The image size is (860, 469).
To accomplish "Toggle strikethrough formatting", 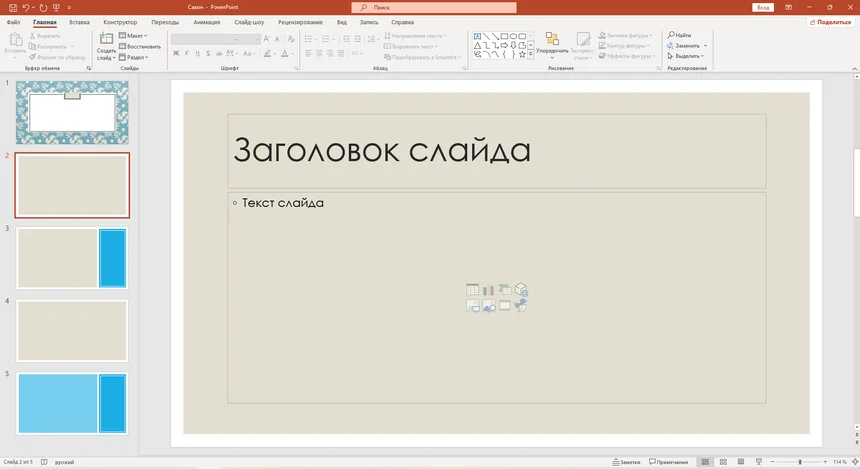I will [x=219, y=53].
